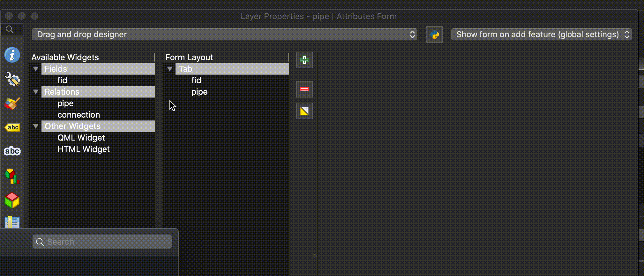Add a new tab or group with plus
The image size is (644, 276).
tap(304, 60)
